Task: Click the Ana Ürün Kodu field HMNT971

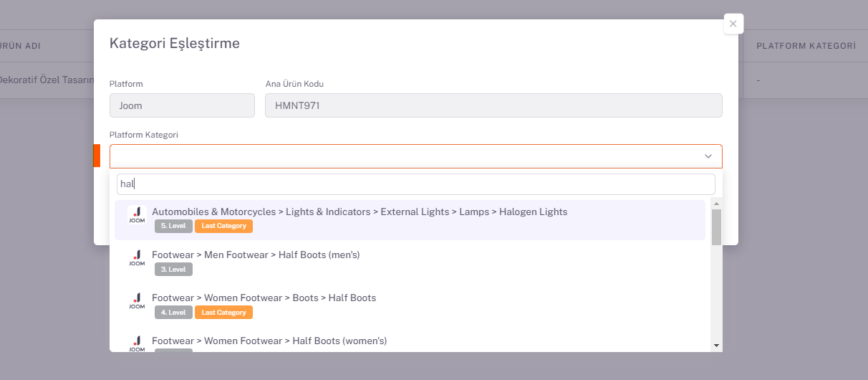Action: pyautogui.click(x=493, y=105)
